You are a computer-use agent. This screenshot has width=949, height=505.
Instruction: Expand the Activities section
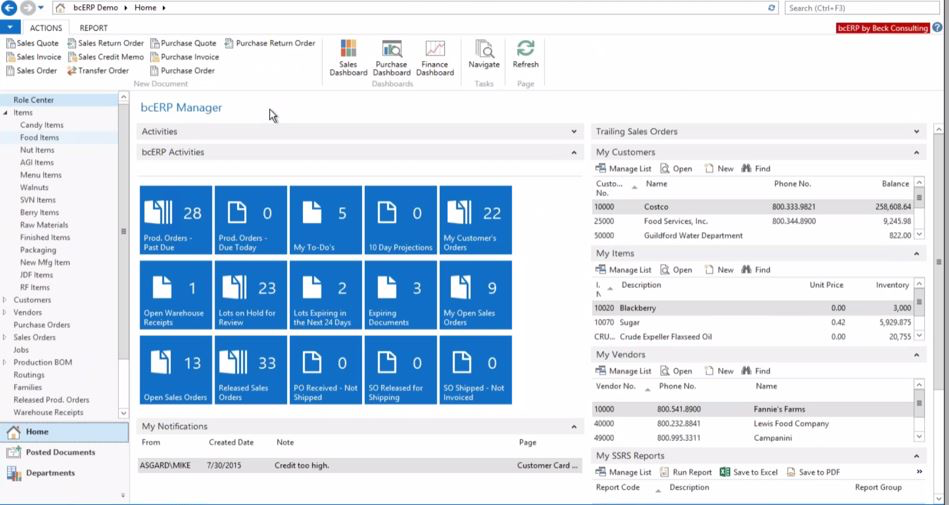pos(574,131)
